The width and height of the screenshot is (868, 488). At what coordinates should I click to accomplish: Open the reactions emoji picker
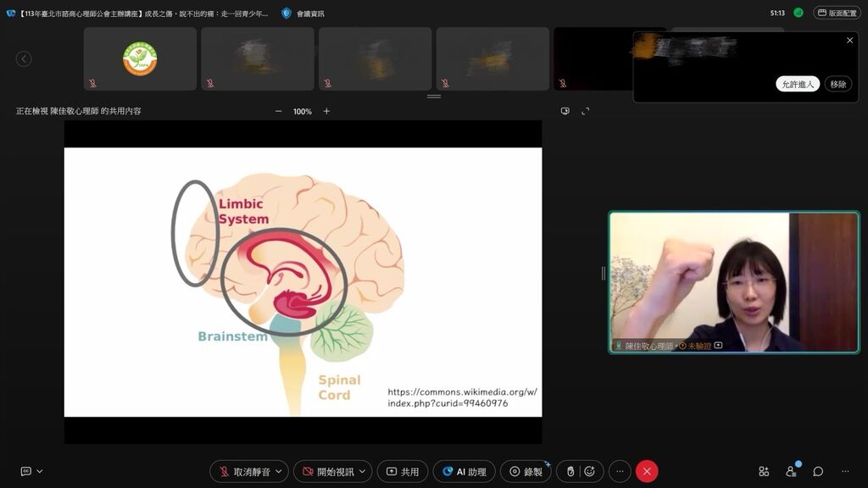pyautogui.click(x=590, y=471)
